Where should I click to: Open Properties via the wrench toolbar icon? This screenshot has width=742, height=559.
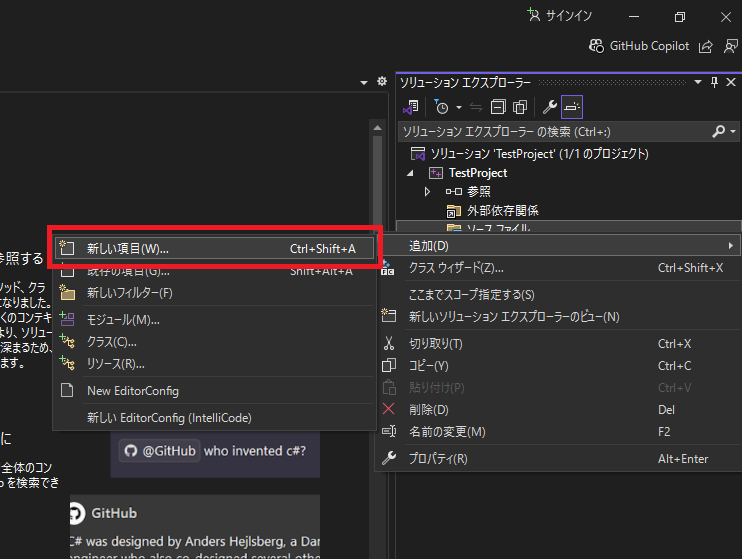pyautogui.click(x=549, y=107)
